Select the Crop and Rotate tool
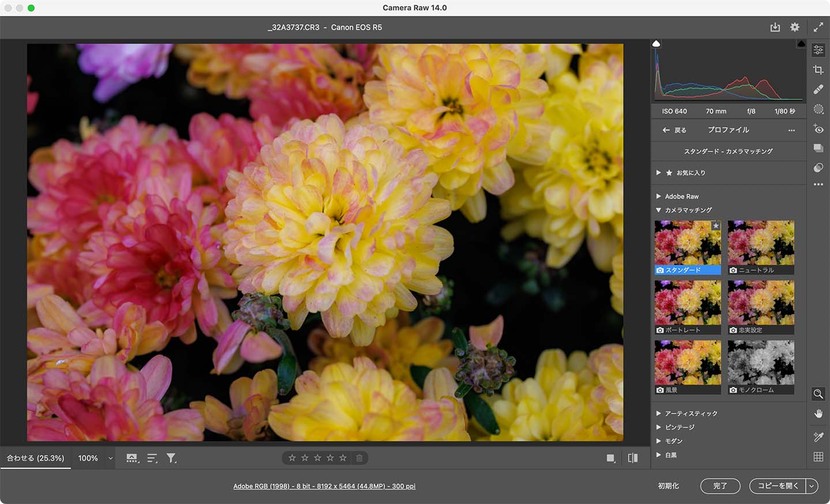The image size is (830, 504). tap(818, 69)
